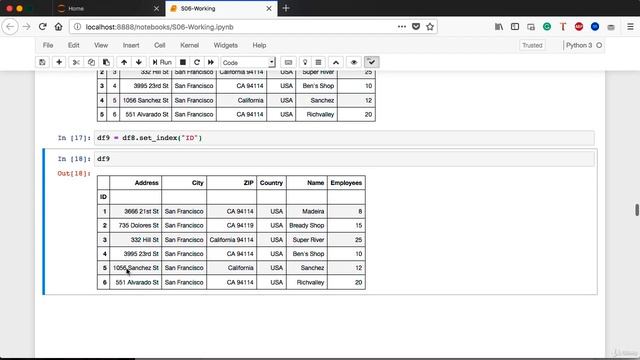This screenshot has height=360, width=640.
Task: Restart the kernel icon
Action: [x=197, y=62]
